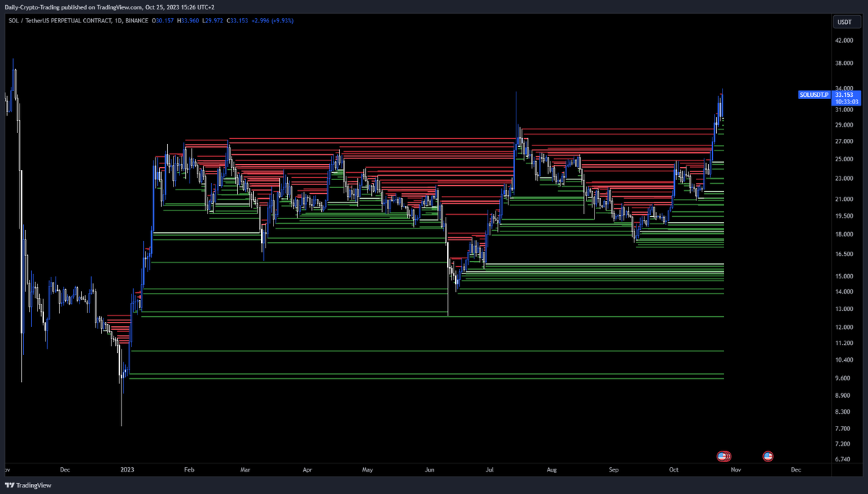Select the 2023 marker on the date axis
868x494 pixels.
[x=127, y=469]
